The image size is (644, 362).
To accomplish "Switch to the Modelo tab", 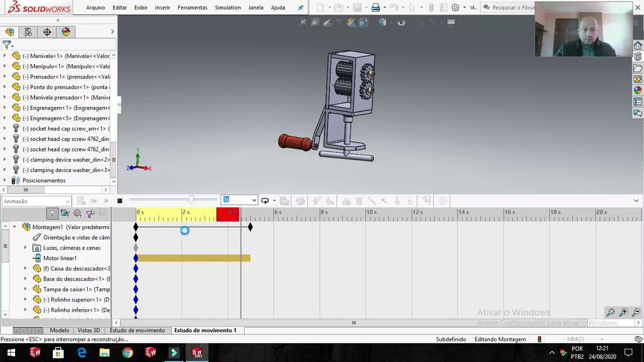I will [59, 330].
